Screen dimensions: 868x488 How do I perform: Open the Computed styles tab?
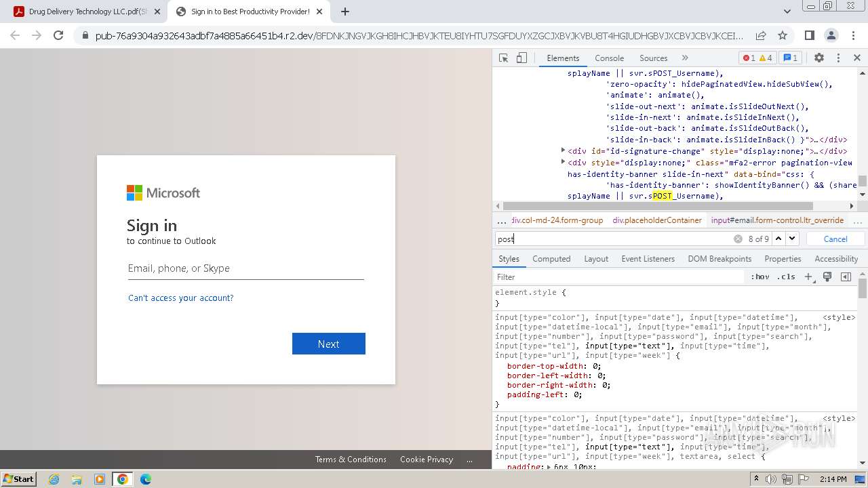tap(551, 259)
